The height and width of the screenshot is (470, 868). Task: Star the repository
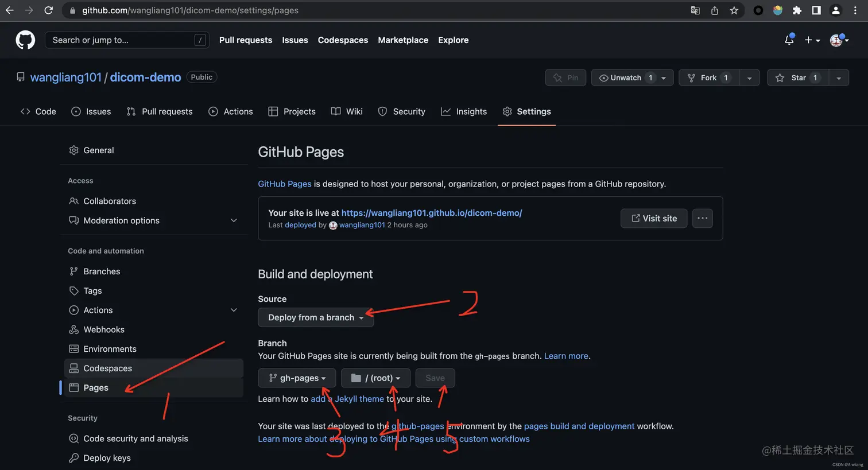[798, 77]
